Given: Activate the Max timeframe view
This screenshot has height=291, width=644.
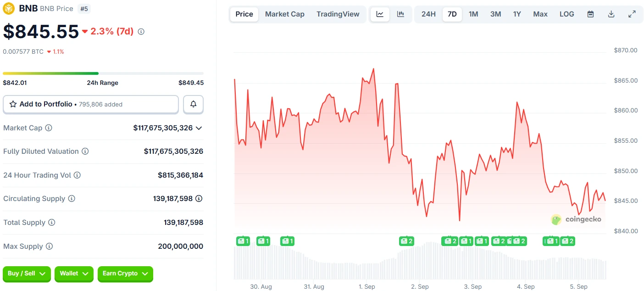Looking at the screenshot, I should point(540,14).
